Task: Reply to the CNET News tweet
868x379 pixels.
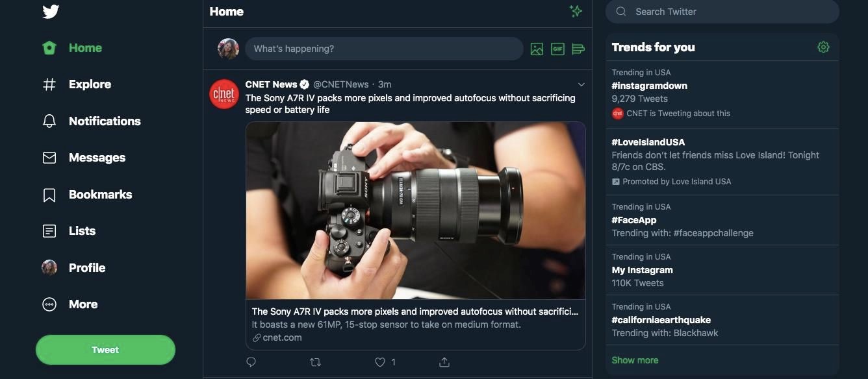Action: tap(251, 362)
